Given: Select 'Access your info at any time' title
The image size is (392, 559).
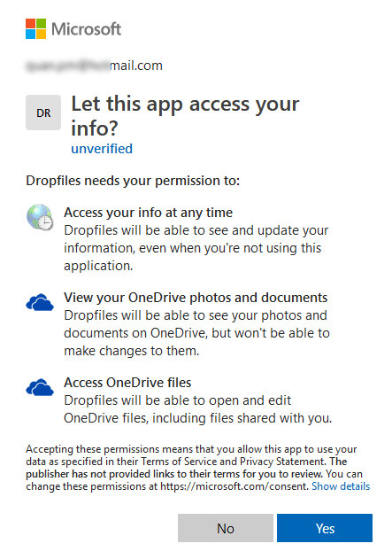Looking at the screenshot, I should 148,213.
